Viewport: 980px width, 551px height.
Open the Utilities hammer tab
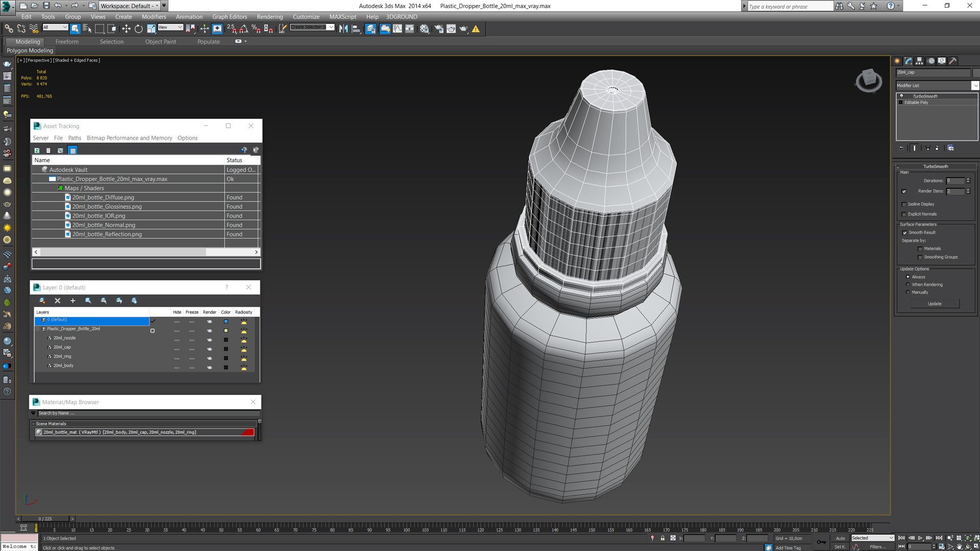[x=952, y=61]
